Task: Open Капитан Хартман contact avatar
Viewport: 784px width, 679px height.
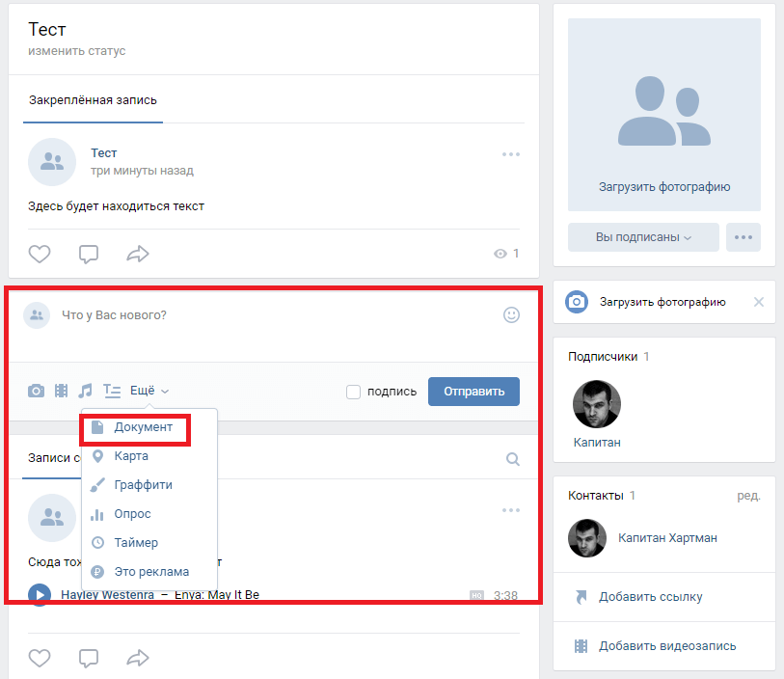Action: (x=587, y=538)
